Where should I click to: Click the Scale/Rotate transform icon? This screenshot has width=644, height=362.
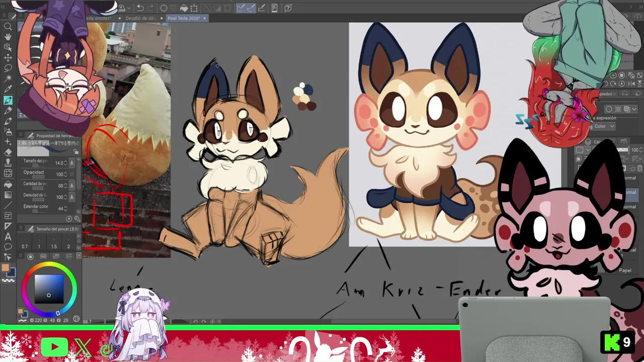[x=194, y=8]
